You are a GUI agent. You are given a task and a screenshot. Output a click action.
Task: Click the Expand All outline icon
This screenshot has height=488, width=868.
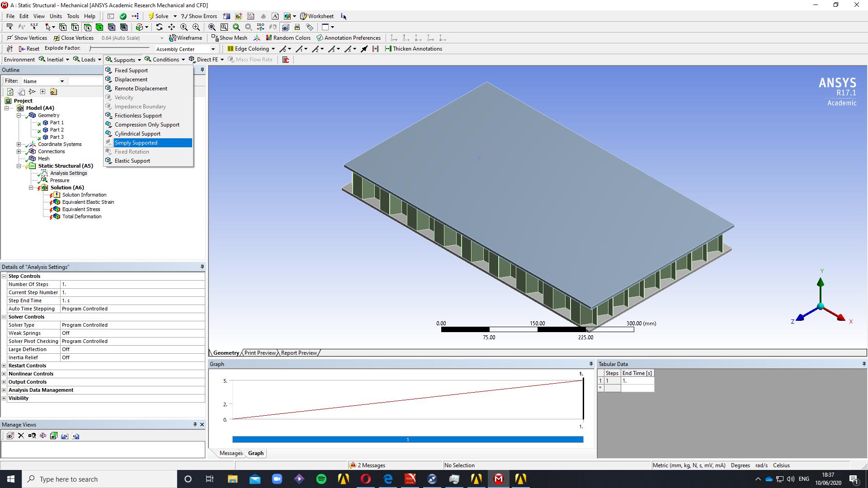[42, 92]
